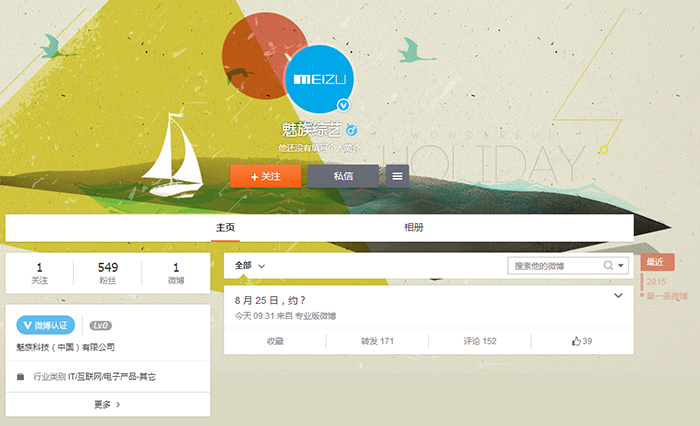View the 1 关注 following count
The height and width of the screenshot is (426, 700).
39,273
